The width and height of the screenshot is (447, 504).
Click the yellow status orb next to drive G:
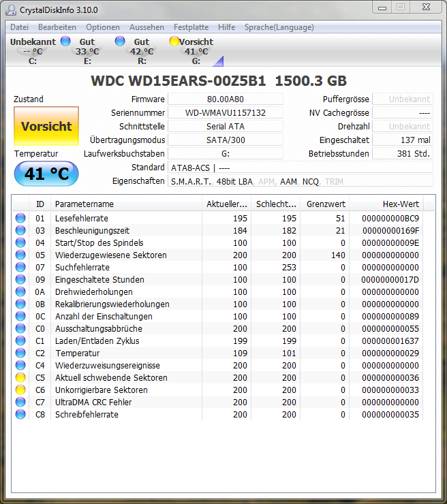coord(174,41)
